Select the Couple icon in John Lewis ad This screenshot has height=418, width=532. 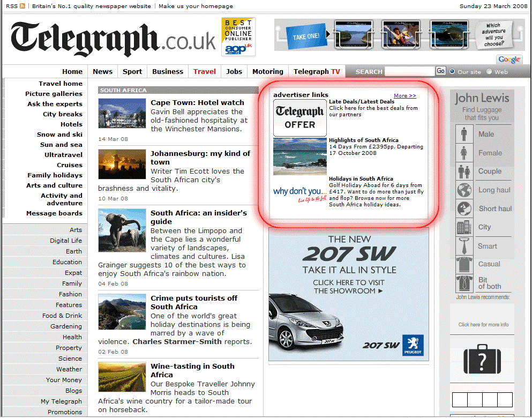464,171
